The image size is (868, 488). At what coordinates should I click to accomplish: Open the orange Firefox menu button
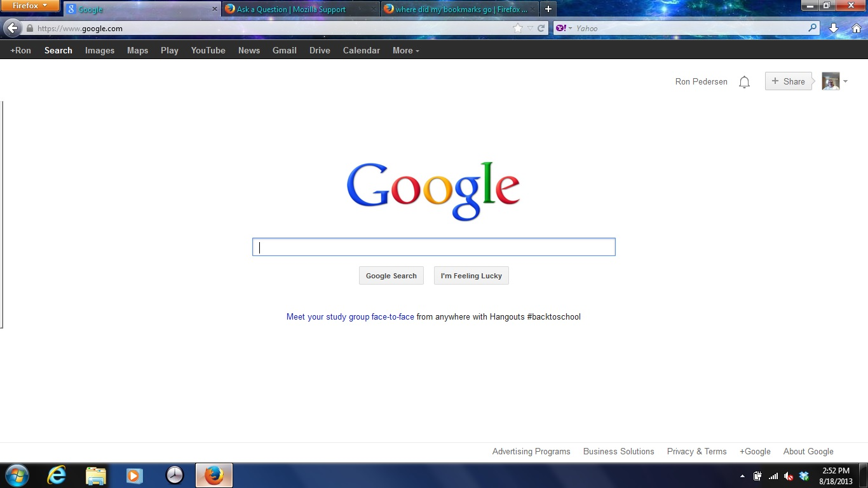tap(30, 6)
